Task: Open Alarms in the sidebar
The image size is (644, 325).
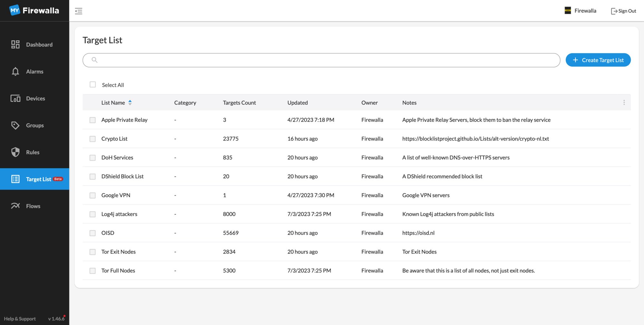Action: click(34, 71)
